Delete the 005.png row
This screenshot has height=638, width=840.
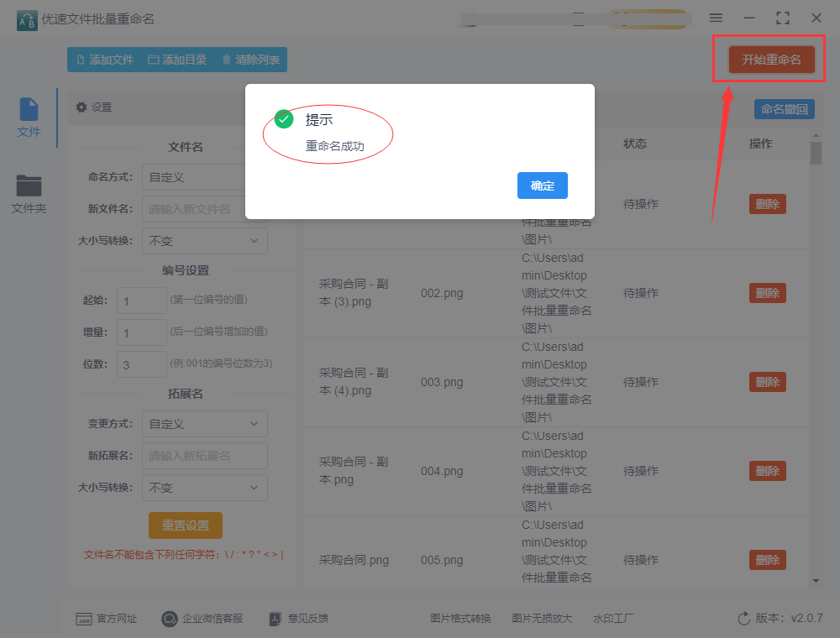767,560
